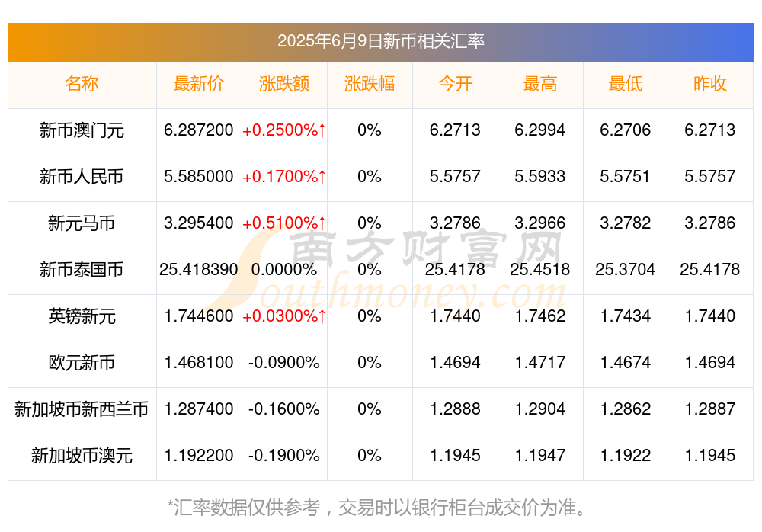
Task: Click the 最高 value 1.4717
Action: click(540, 362)
